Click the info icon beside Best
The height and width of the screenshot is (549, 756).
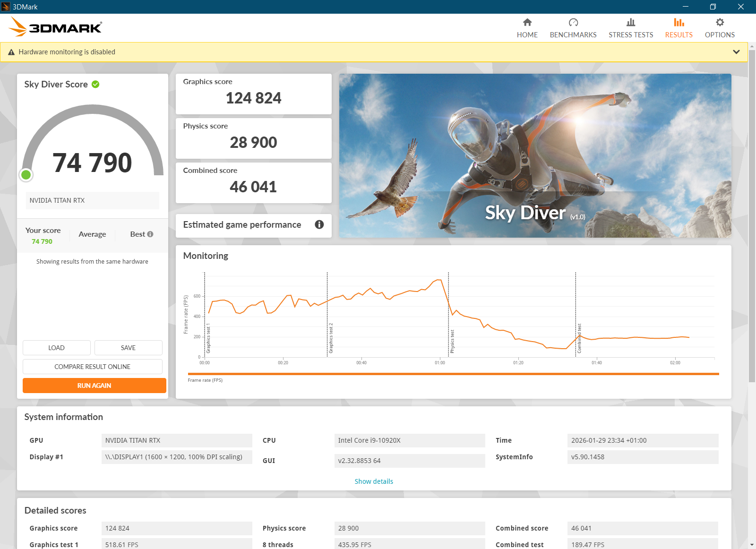coord(150,234)
